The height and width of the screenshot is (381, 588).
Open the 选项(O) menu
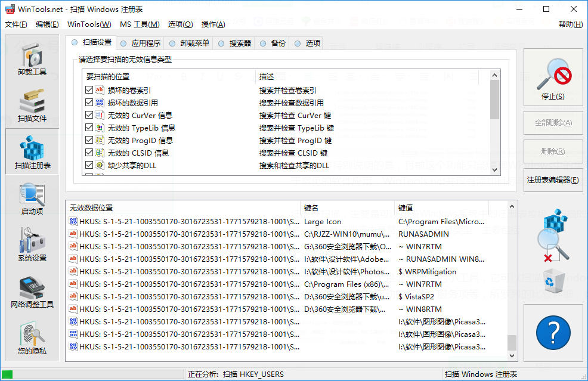coord(180,24)
